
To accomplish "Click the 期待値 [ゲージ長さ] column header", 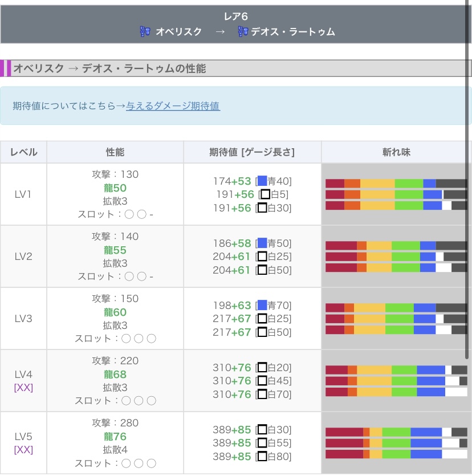I will pyautogui.click(x=252, y=152).
